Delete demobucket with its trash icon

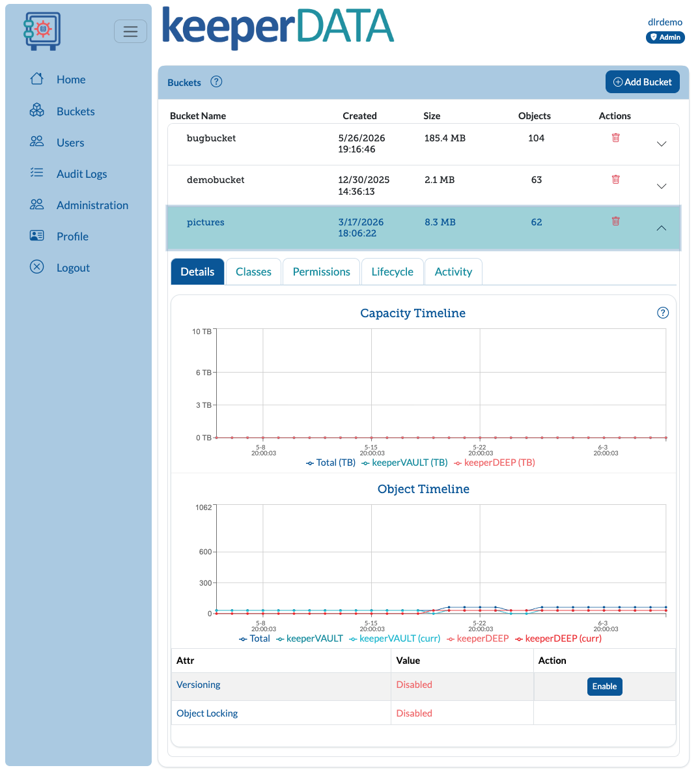(x=615, y=179)
